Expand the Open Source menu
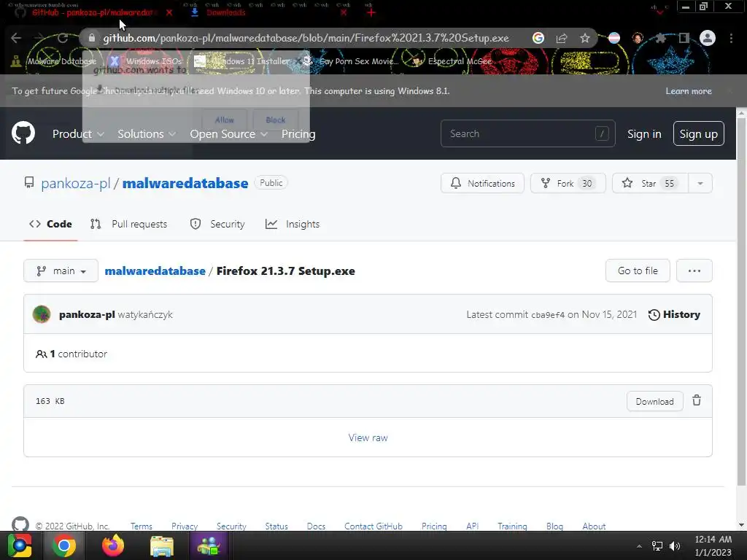The image size is (747, 560). pyautogui.click(x=228, y=134)
